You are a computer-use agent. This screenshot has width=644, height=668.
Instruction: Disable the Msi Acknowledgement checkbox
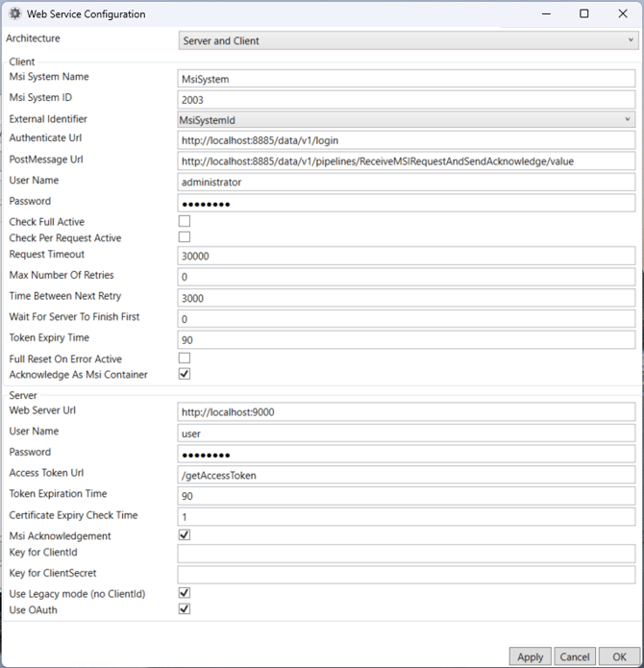click(185, 535)
